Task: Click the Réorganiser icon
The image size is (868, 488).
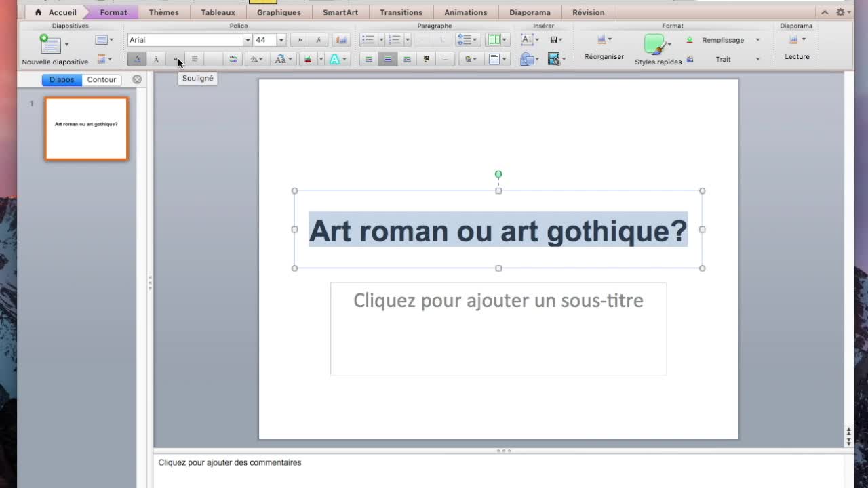Action: pyautogui.click(x=601, y=41)
